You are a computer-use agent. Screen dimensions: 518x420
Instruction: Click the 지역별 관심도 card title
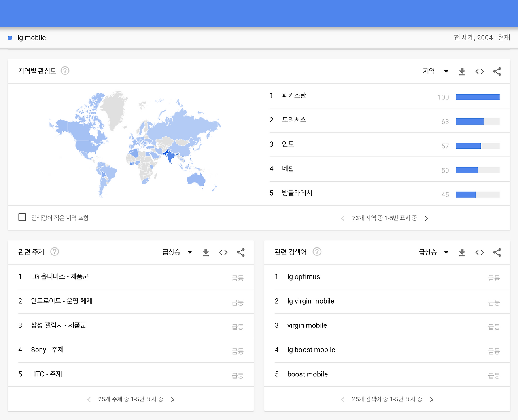(x=37, y=71)
